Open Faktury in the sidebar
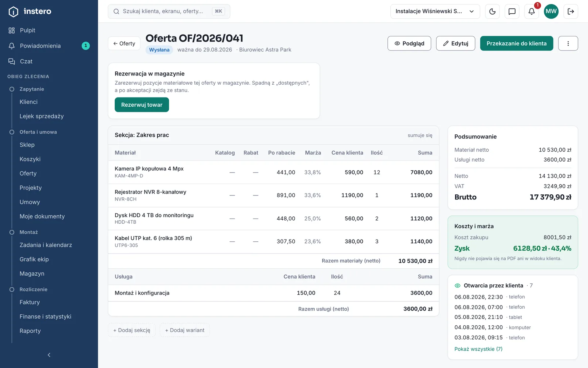 point(30,302)
